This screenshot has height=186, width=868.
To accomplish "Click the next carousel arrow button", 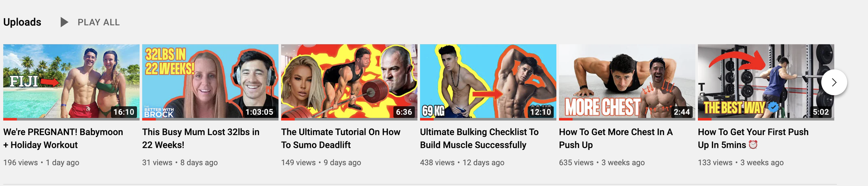I will 834,82.
